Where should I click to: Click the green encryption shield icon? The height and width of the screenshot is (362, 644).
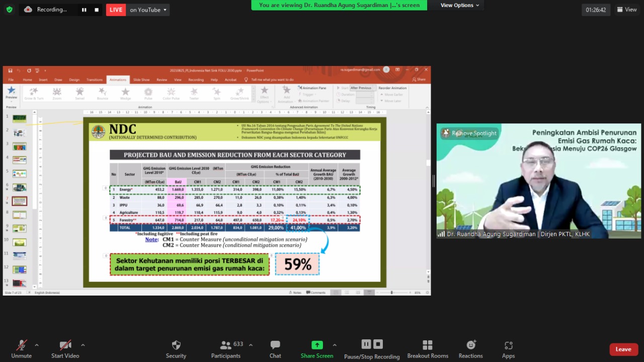[x=9, y=10]
